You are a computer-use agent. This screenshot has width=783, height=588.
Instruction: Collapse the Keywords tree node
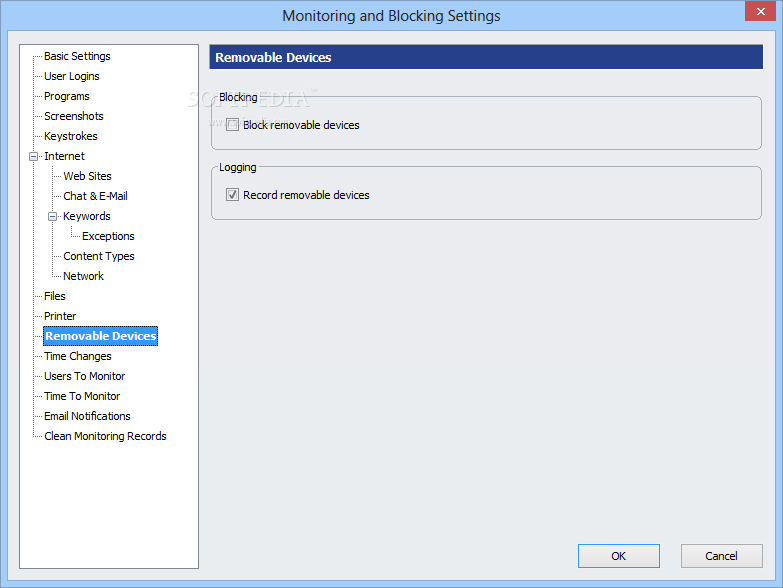pos(52,217)
